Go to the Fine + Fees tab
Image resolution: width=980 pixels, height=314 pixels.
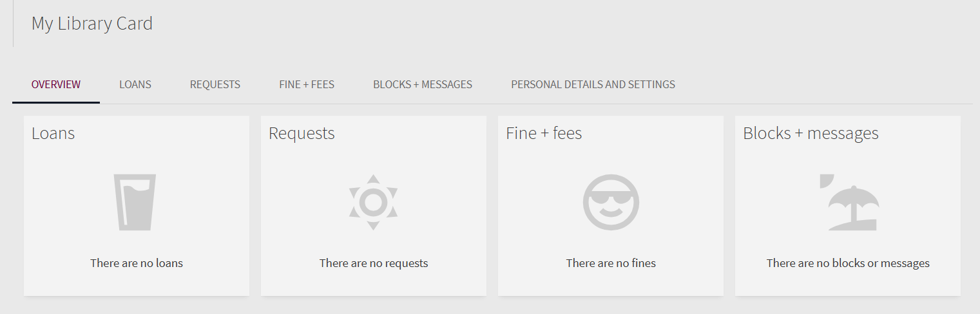coord(307,84)
